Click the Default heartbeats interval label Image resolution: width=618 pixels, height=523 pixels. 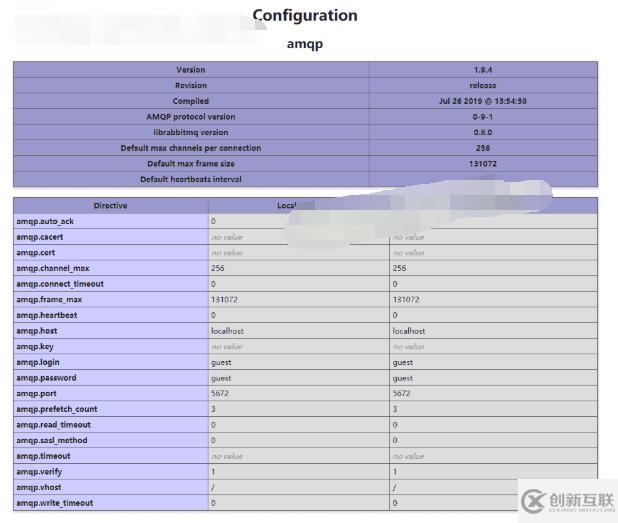191,179
